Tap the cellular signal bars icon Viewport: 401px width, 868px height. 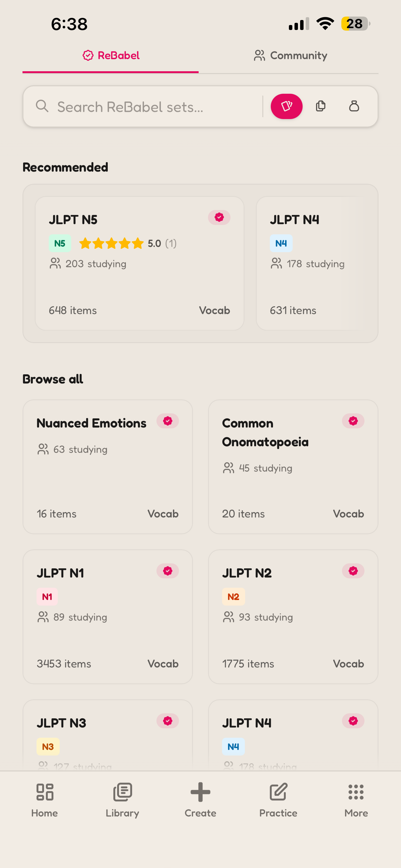tap(299, 23)
